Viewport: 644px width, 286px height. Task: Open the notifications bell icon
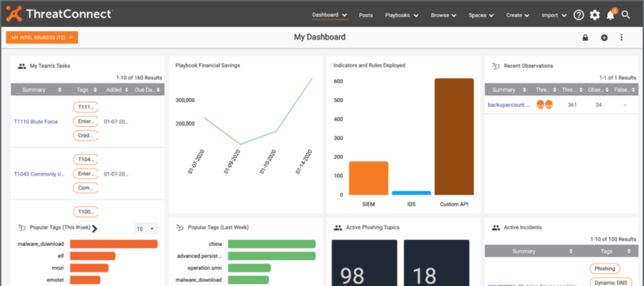click(611, 15)
